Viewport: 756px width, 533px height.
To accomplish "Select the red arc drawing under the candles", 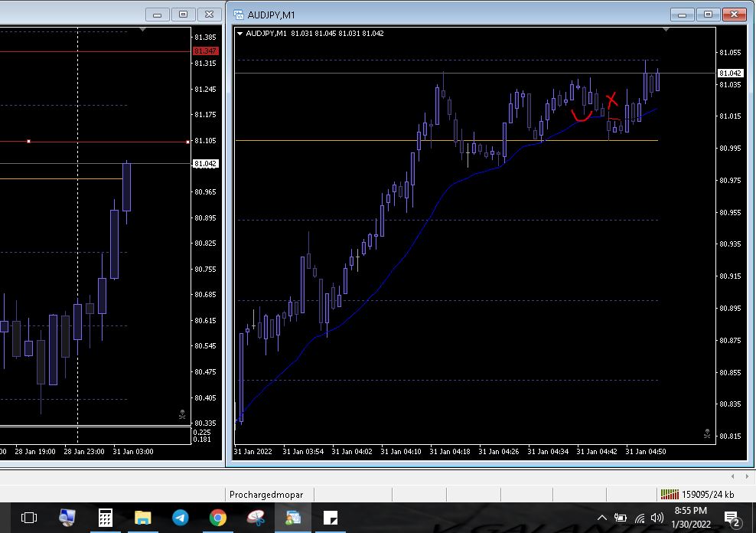I will coord(581,117).
